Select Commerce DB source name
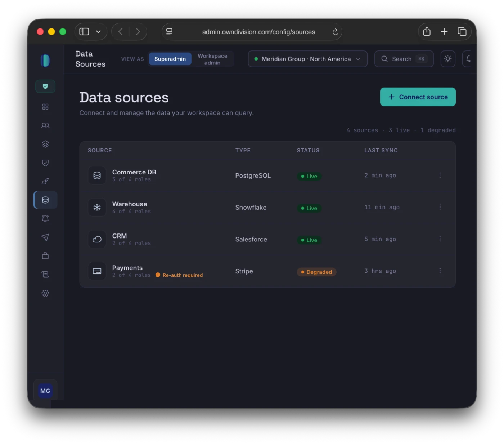504x445 pixels. 134,172
